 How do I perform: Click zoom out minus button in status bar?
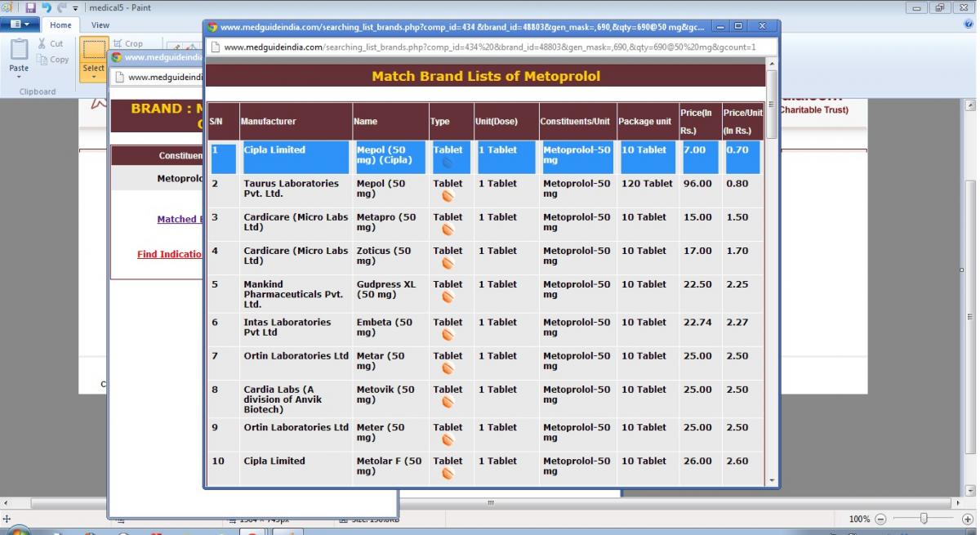click(880, 519)
